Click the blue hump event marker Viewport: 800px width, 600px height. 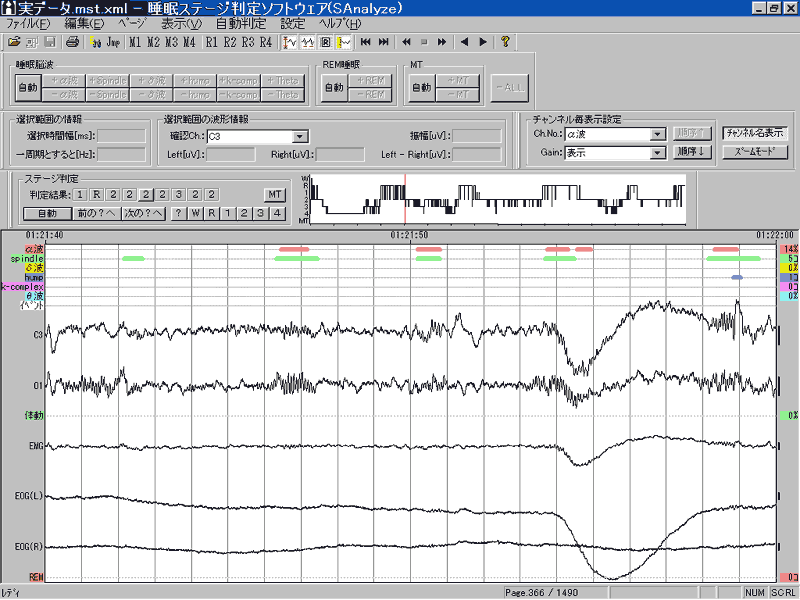(737, 278)
